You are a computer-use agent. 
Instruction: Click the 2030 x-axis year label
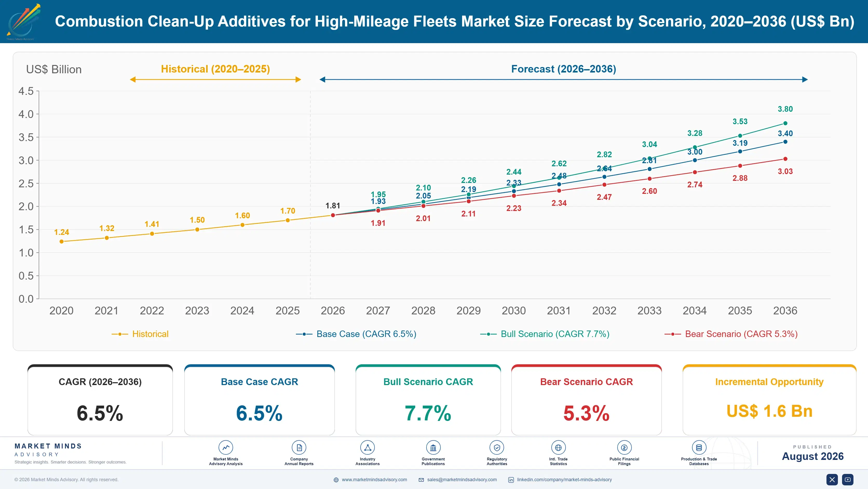pos(514,310)
